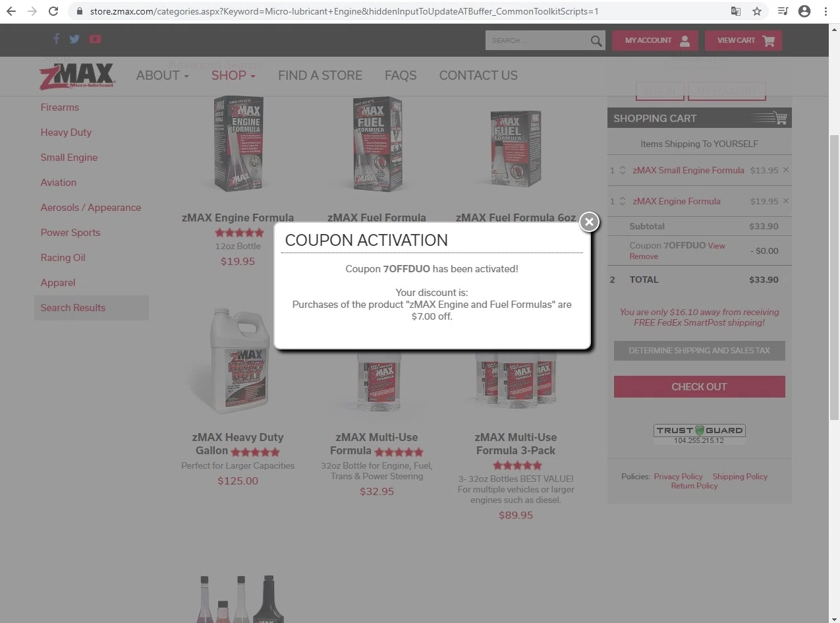The image size is (840, 623).
Task: Open CONTACT US page
Action: tap(478, 75)
